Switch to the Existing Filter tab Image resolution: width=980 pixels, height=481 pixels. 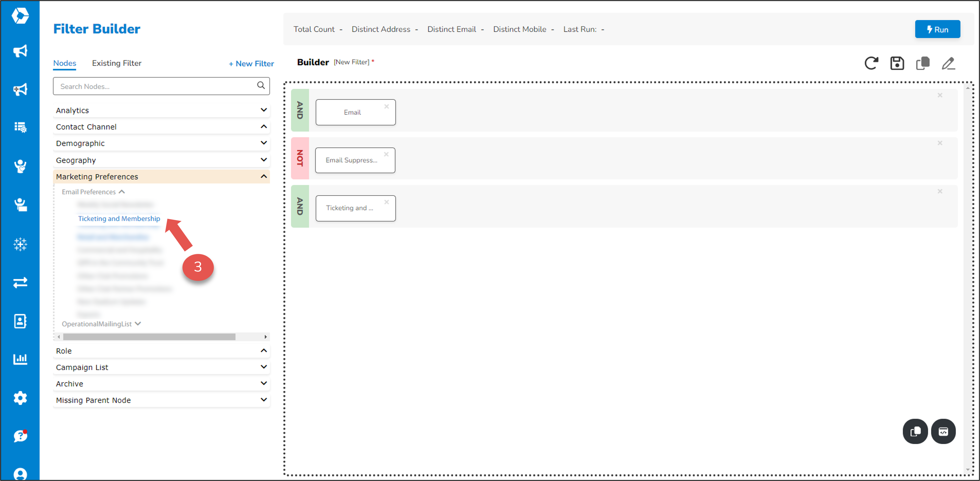pos(116,63)
